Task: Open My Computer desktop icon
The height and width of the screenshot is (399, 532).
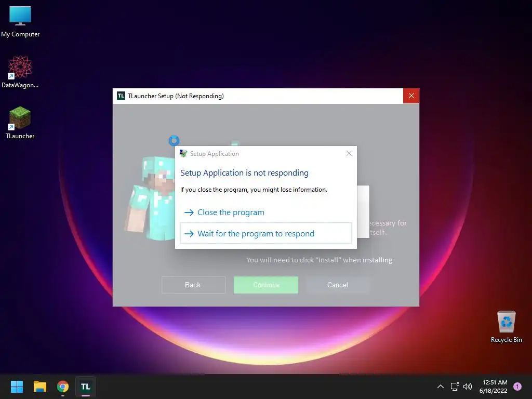Action: click(20, 22)
